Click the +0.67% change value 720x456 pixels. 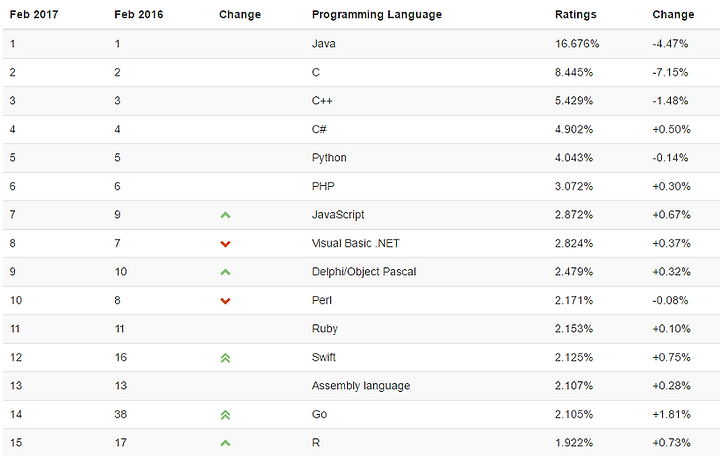point(671,214)
